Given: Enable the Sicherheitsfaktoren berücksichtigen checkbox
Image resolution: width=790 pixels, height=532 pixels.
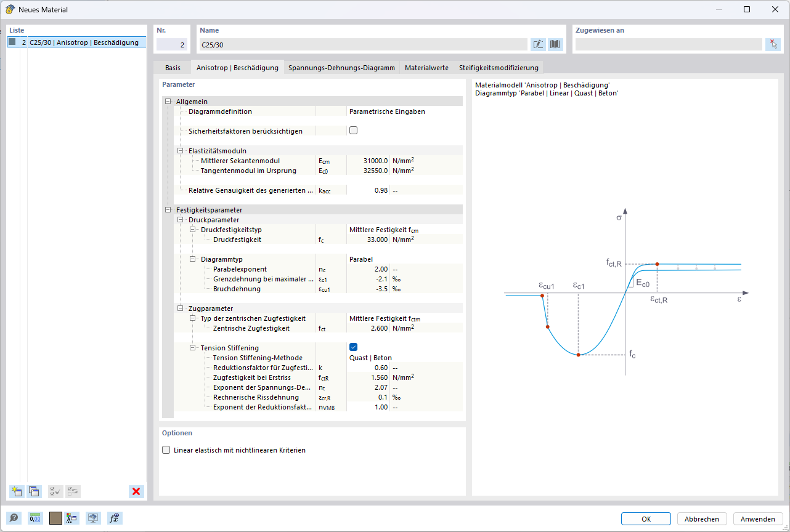Looking at the screenshot, I should click(x=354, y=131).
